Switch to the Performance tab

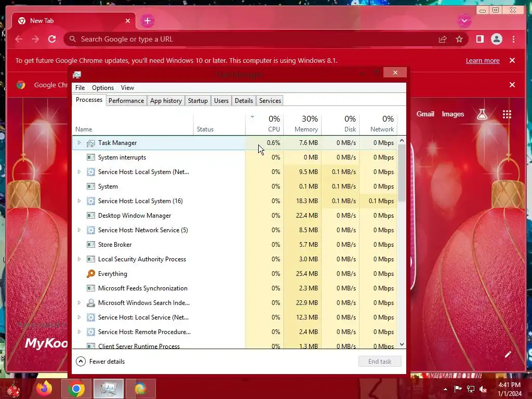[126, 101]
